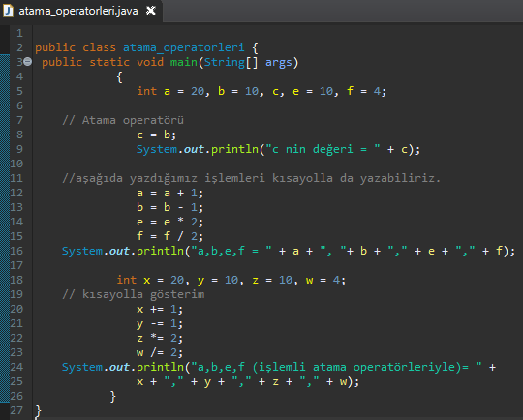Place the cursor at 'x += 1;' statement
This screenshot has height=420, width=523.
160,309
